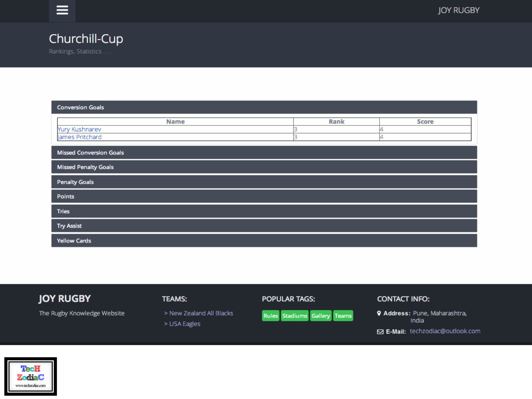Click the TecH ZodiaC logo image

(30, 376)
